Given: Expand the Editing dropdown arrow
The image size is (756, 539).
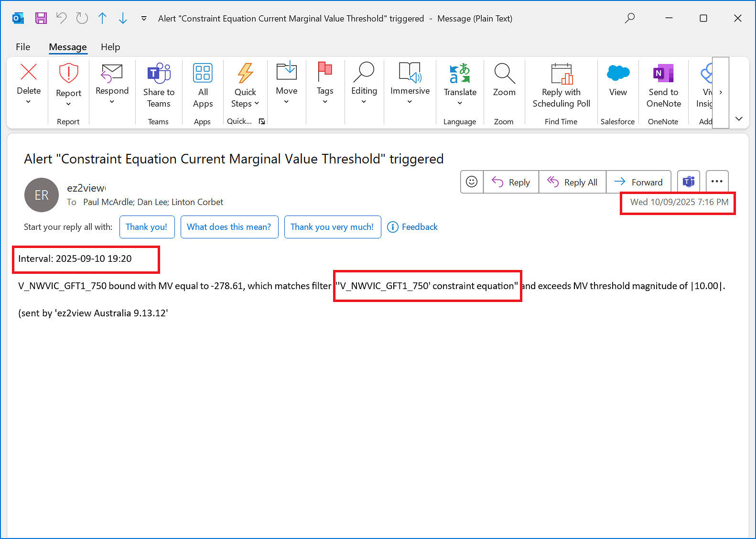Looking at the screenshot, I should [364, 102].
